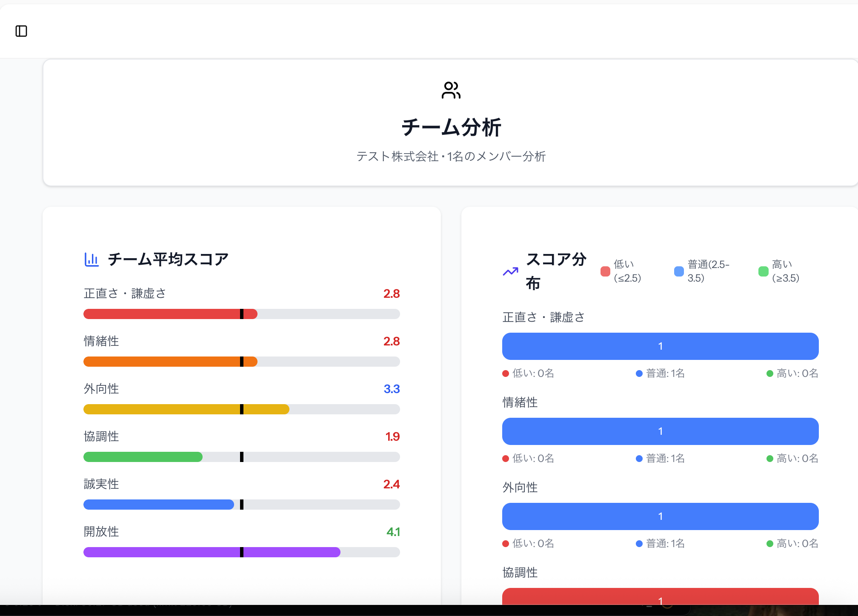Click the 情緒性 distribution bar
This screenshot has height=616, width=858.
pyautogui.click(x=660, y=431)
